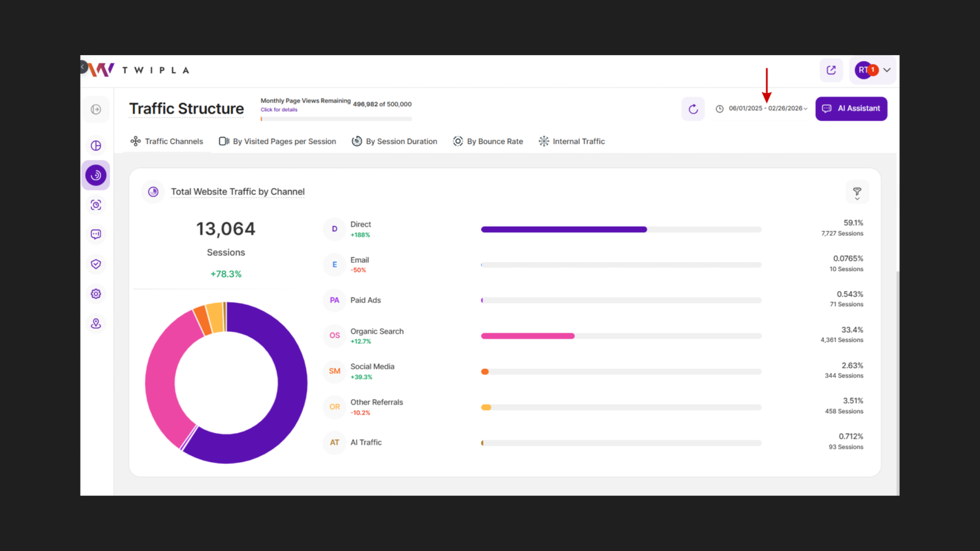Image resolution: width=980 pixels, height=551 pixels.
Task: Switch to By Bounce Rate tab
Action: tap(488, 141)
